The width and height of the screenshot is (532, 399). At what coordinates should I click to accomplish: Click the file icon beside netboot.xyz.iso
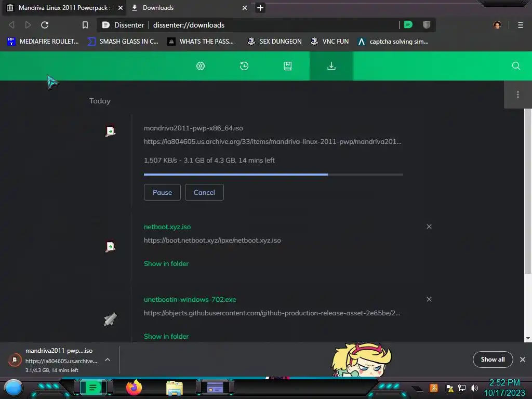[110, 246]
